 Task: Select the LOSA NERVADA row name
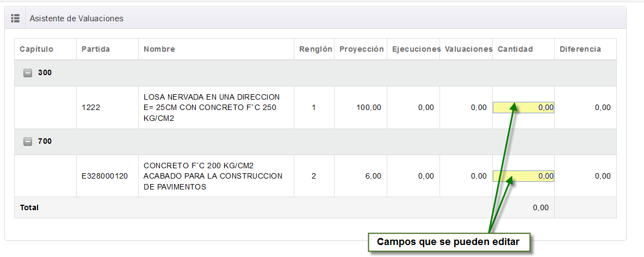212,108
